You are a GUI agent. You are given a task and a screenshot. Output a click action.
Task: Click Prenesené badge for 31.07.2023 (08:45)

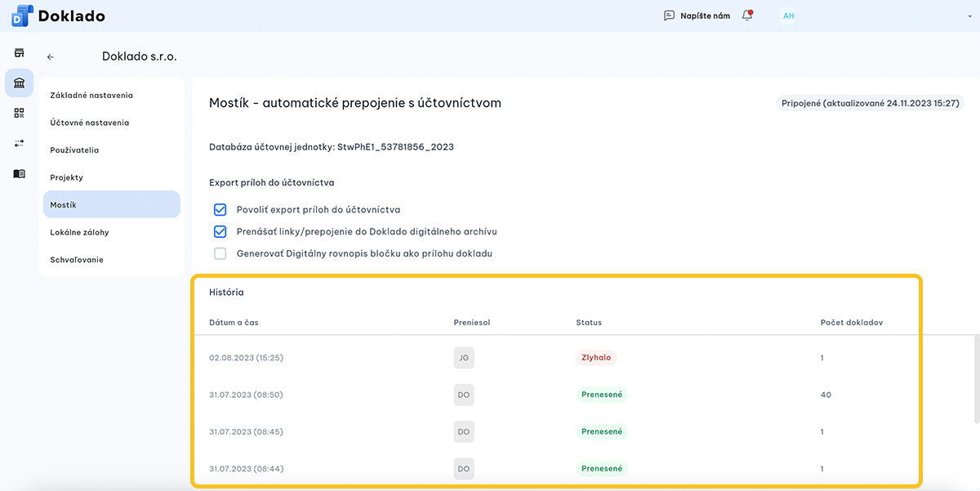pyautogui.click(x=602, y=431)
